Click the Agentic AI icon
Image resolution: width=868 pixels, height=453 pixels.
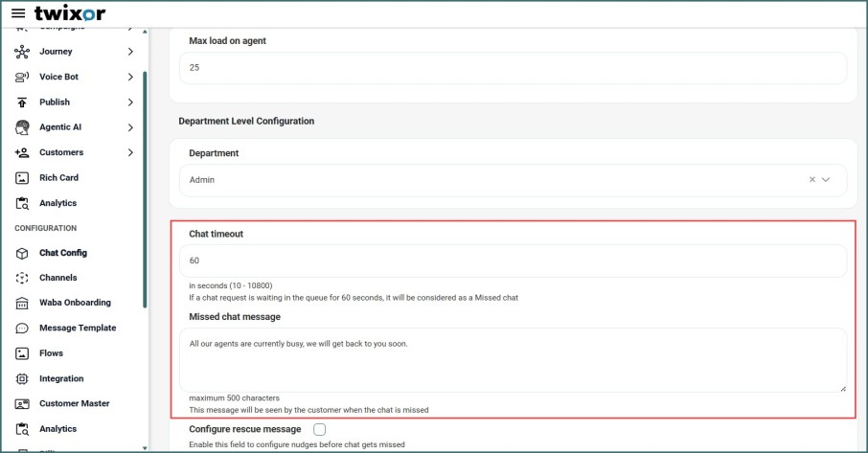tap(22, 127)
